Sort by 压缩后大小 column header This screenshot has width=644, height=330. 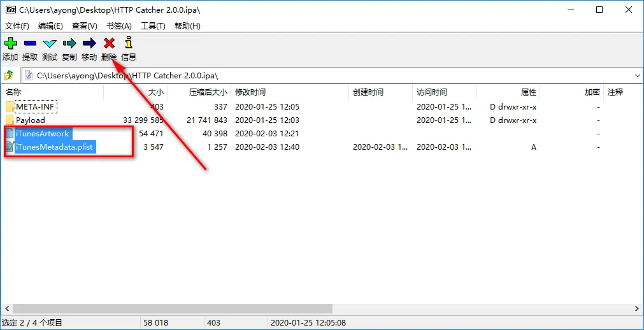click(199, 92)
